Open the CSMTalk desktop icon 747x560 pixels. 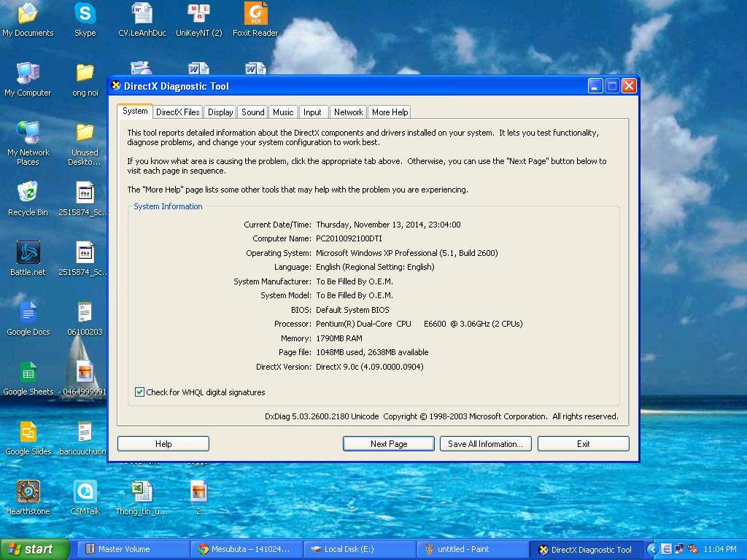click(x=85, y=492)
